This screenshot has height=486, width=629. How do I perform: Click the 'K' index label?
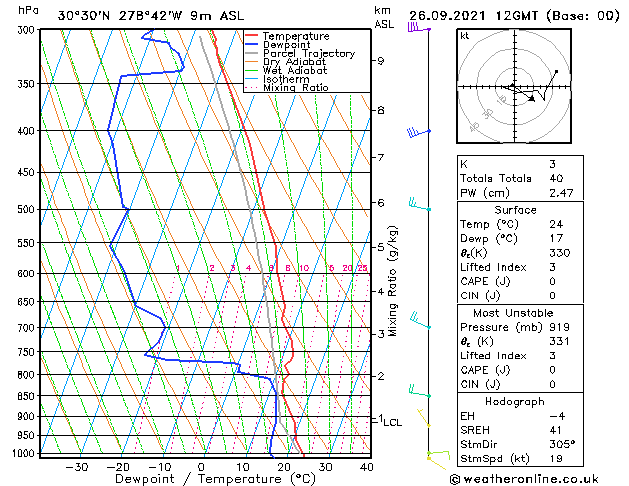(x=464, y=164)
